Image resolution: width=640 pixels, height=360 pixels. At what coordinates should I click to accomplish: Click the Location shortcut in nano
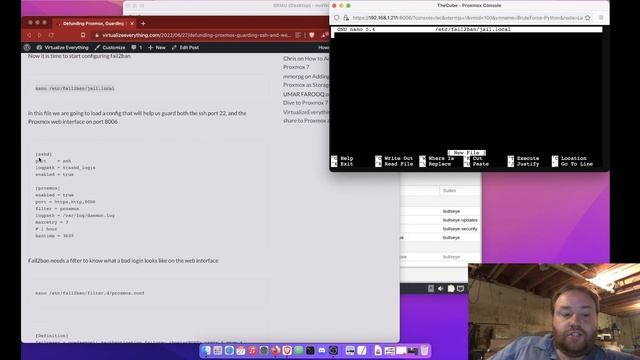[569, 158]
